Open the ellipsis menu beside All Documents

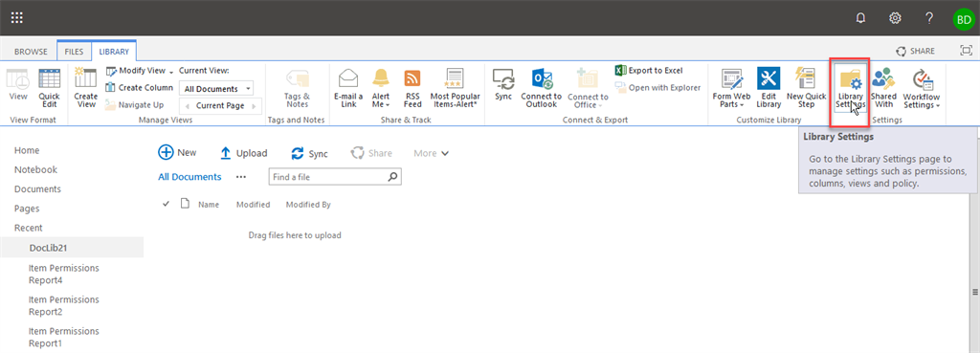pyautogui.click(x=240, y=177)
